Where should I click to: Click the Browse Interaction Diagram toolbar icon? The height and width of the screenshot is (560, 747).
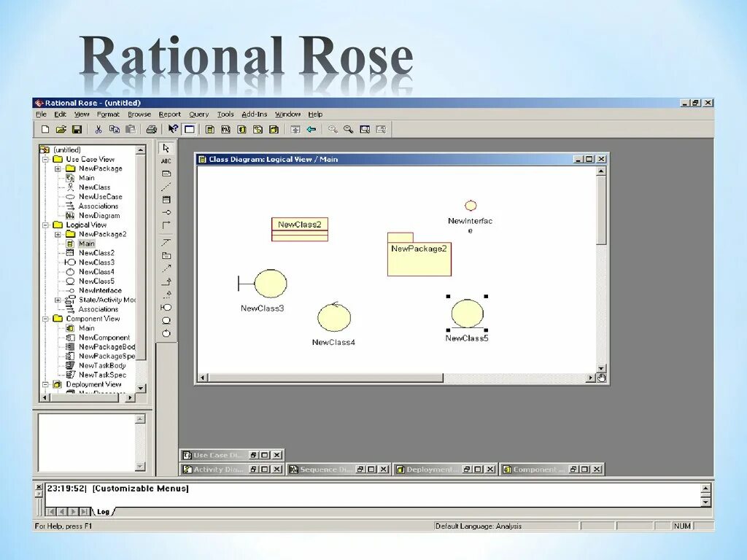point(226,129)
